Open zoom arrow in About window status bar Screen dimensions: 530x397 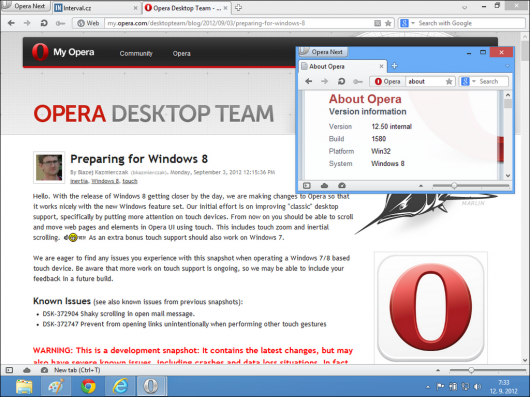click(x=421, y=186)
